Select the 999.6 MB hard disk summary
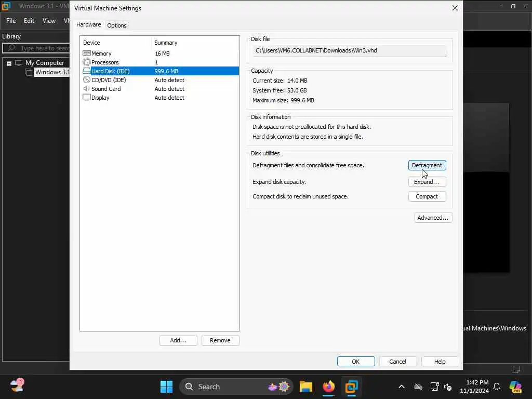The width and height of the screenshot is (532, 399). (166, 71)
